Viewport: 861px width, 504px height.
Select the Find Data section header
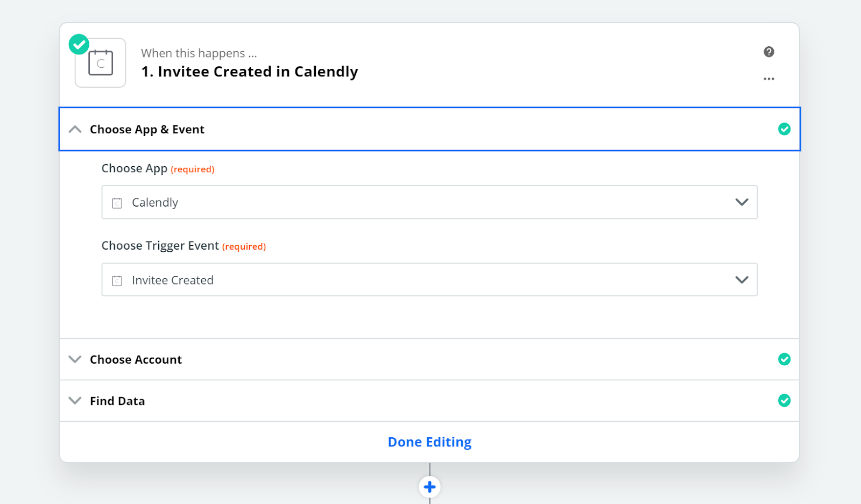click(429, 401)
